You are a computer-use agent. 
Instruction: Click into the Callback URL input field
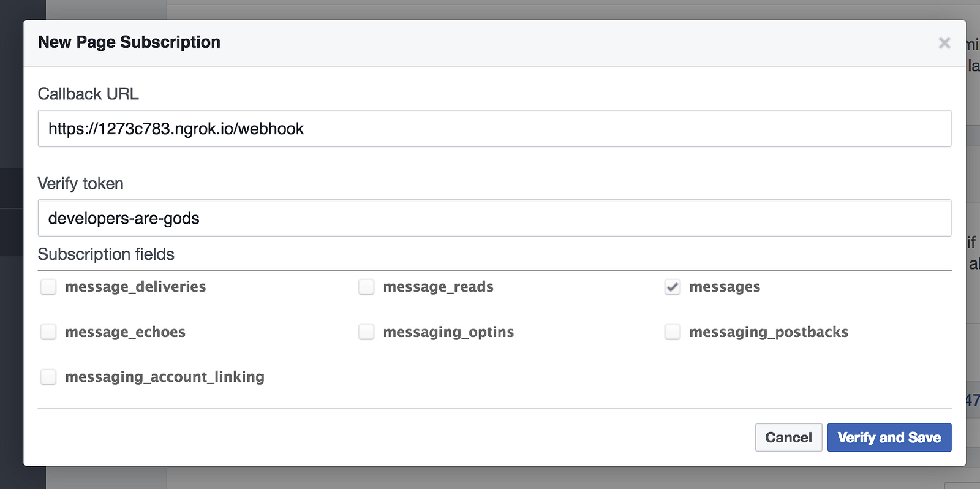pyautogui.click(x=494, y=129)
